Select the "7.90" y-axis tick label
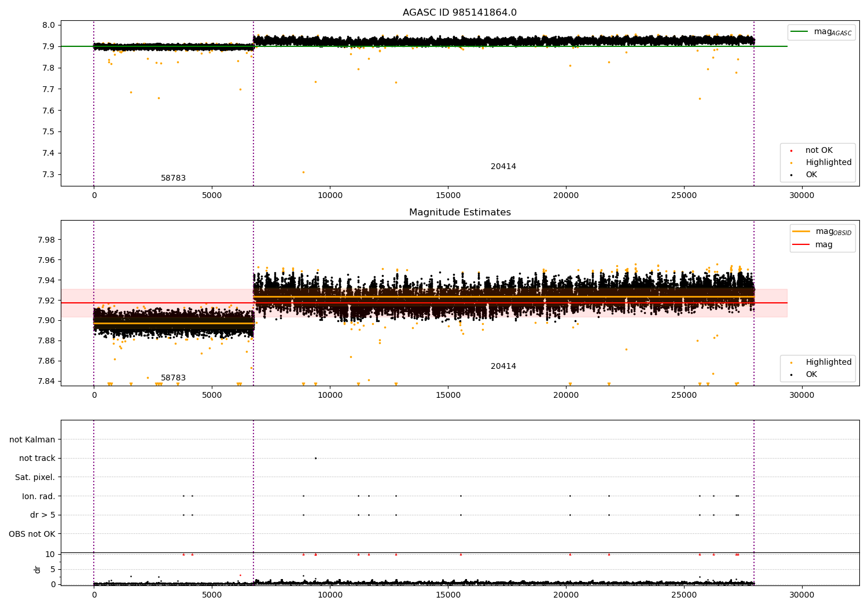868x608 pixels. pyautogui.click(x=47, y=321)
